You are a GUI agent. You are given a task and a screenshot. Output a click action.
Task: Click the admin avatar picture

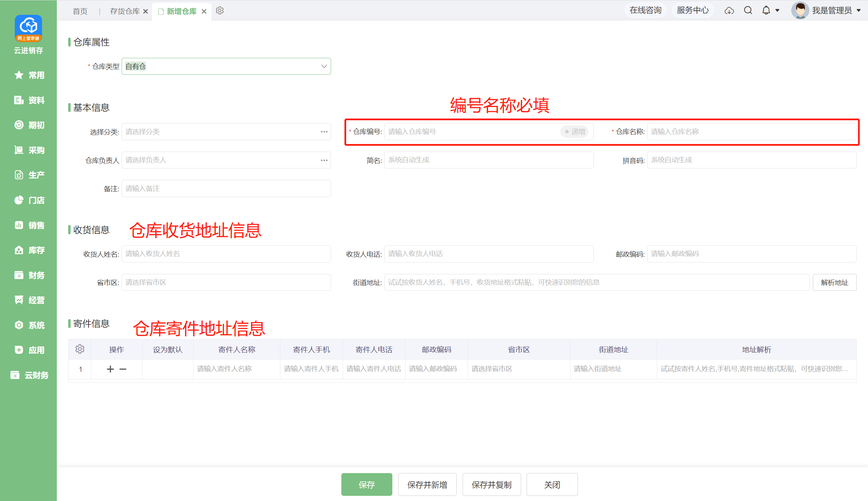[x=800, y=10]
